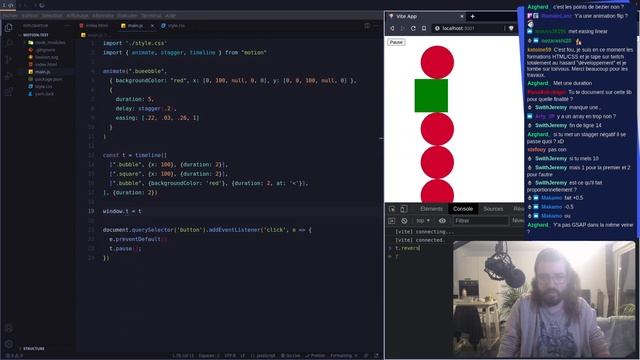
Task: Open index.html in the file explorer
Action: [46, 64]
